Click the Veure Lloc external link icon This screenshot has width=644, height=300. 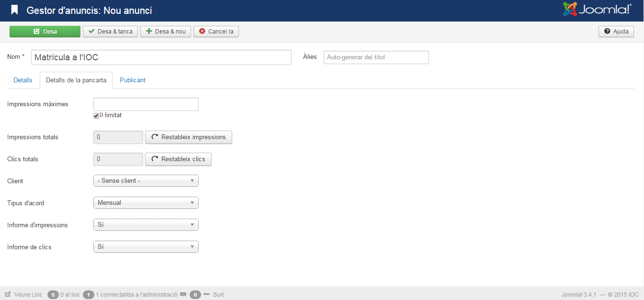8,294
